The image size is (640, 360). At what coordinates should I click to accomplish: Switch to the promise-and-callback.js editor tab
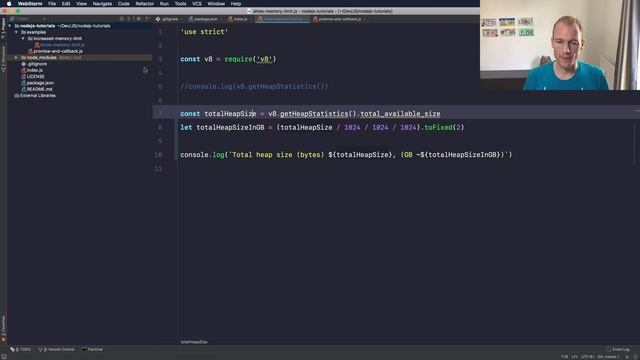[339, 19]
